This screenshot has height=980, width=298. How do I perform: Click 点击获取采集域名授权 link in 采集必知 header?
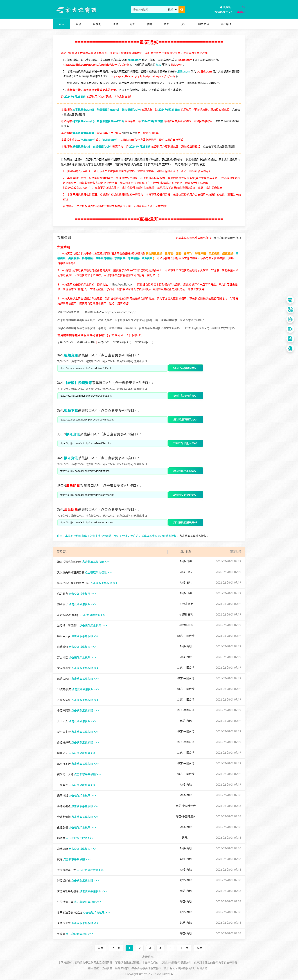[x=227, y=238]
